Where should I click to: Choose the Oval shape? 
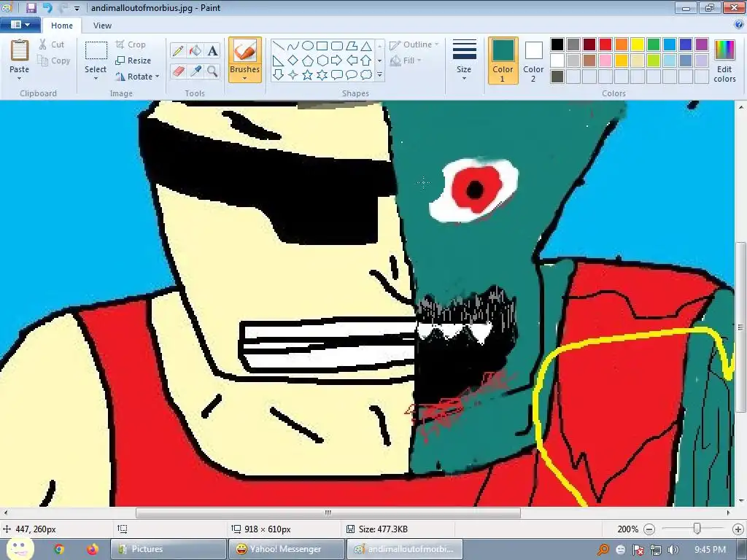pyautogui.click(x=308, y=46)
